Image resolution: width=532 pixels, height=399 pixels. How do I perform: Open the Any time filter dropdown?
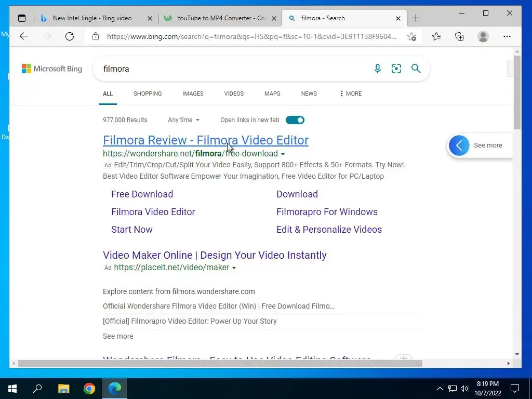pyautogui.click(x=183, y=120)
